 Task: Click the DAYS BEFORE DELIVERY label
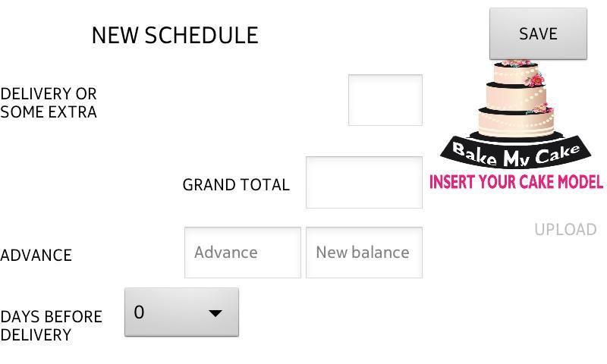pos(51,326)
